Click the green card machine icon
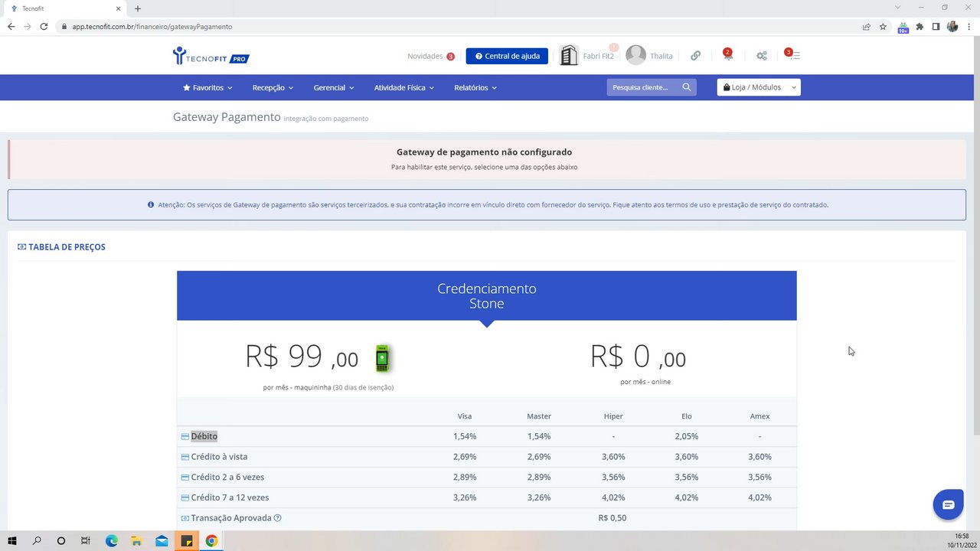Image resolution: width=980 pixels, height=551 pixels. [x=383, y=358]
